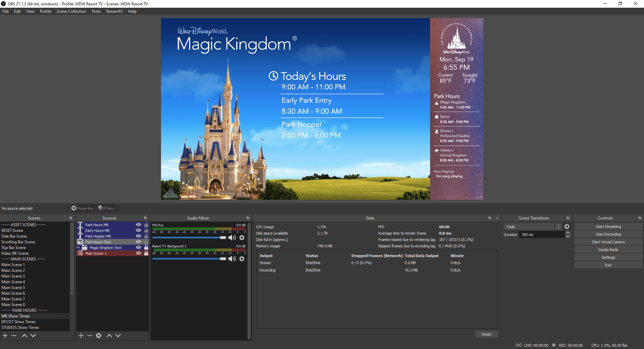Screen dimensions: 644x349
Task: Click the transition Duration field
Action: pyautogui.click(x=542, y=235)
